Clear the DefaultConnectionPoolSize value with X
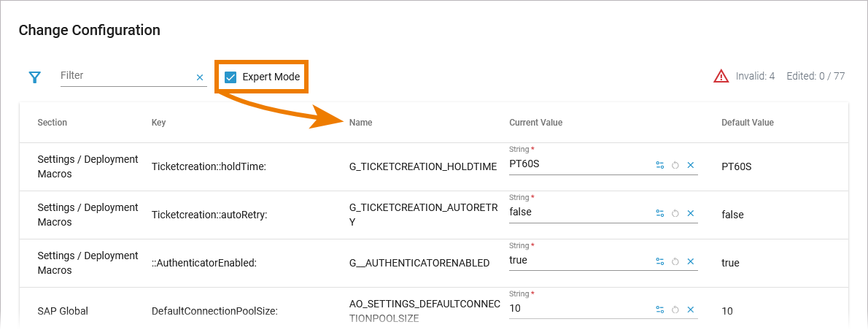The height and width of the screenshot is (330, 868). (x=691, y=310)
